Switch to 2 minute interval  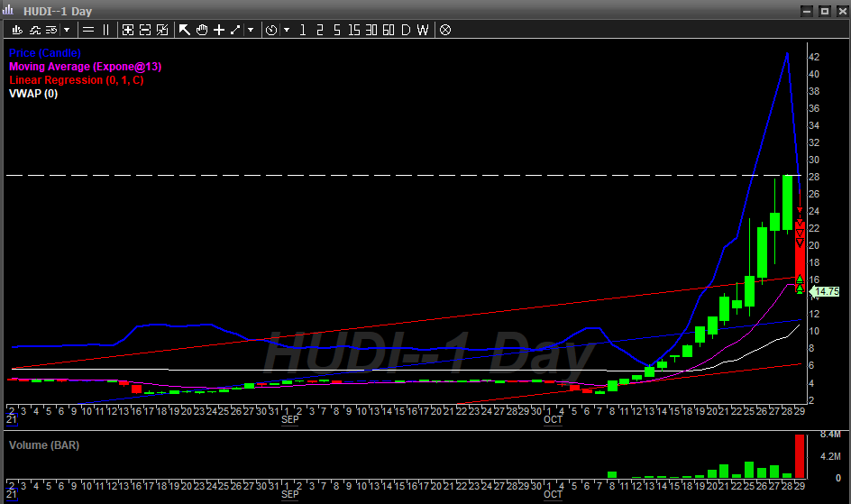pyautogui.click(x=320, y=30)
